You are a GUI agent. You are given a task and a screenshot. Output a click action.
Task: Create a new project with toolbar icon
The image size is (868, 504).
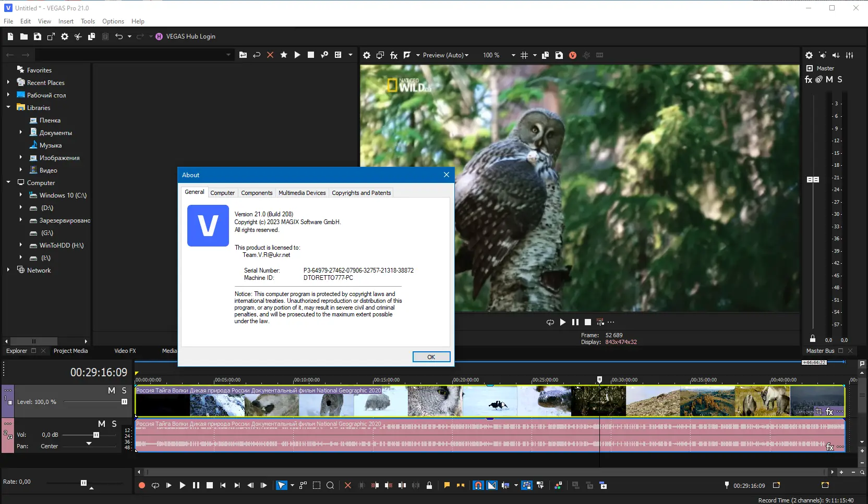pyautogui.click(x=10, y=36)
